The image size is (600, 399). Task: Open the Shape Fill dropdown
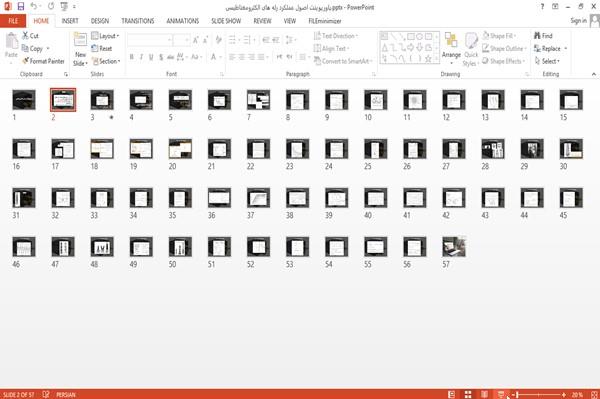coord(499,36)
